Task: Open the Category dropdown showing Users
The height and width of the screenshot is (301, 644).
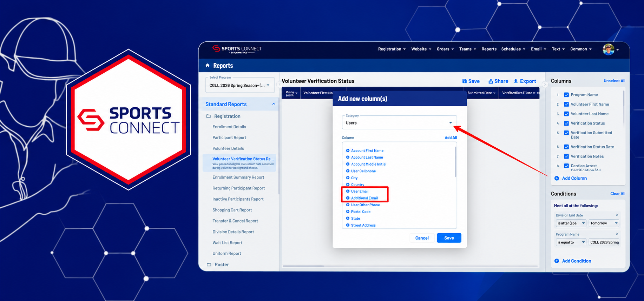Action: point(399,123)
